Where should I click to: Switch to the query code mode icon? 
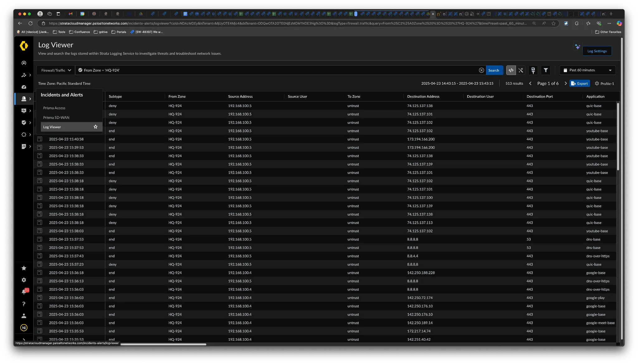tap(511, 70)
